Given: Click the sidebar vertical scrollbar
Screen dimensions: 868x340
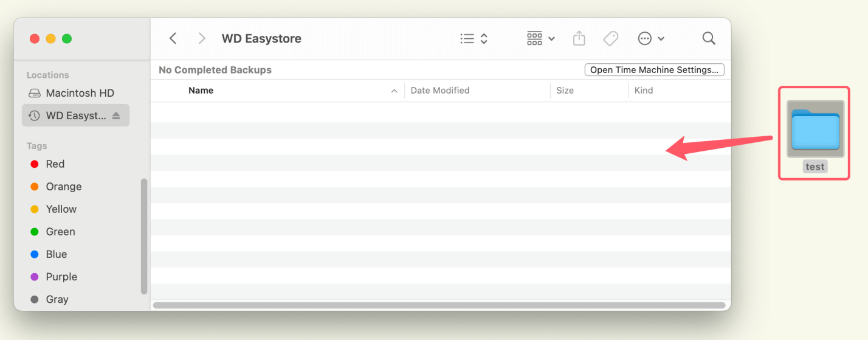Looking at the screenshot, I should click(144, 236).
